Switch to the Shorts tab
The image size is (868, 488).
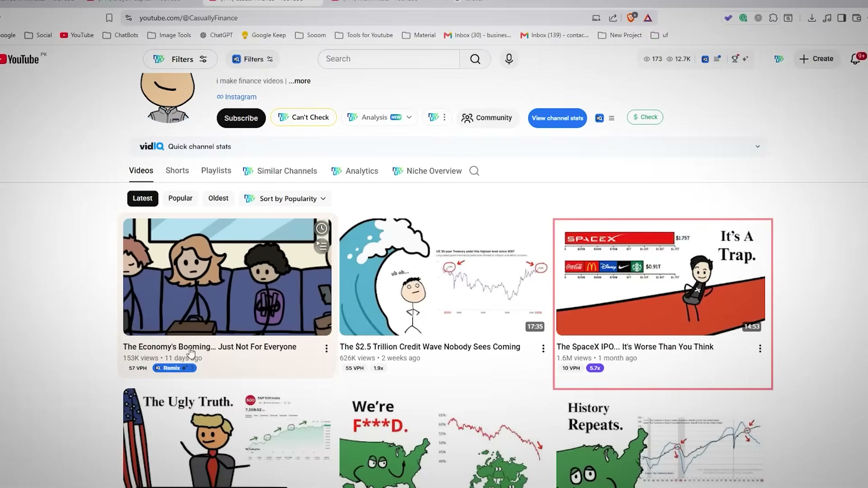(177, 171)
